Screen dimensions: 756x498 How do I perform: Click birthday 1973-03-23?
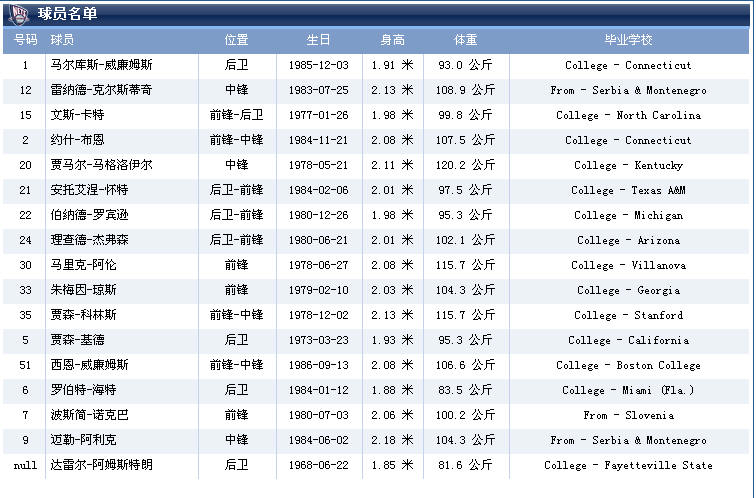(318, 340)
